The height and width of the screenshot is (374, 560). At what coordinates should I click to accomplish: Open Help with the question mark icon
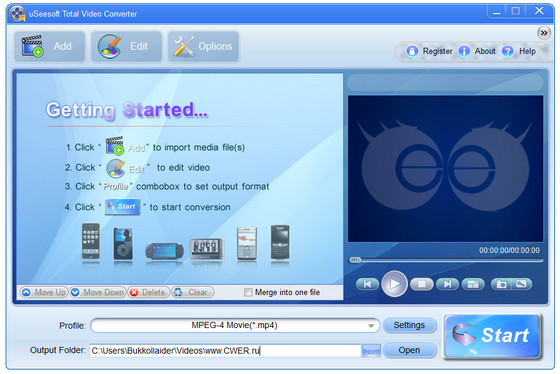[x=508, y=51]
